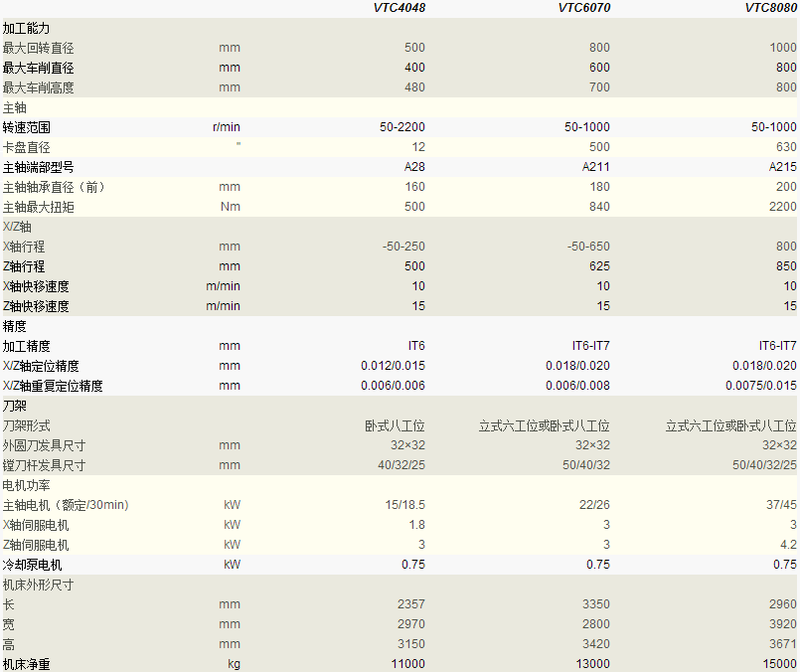
Task: Click the 最大回转直径 row label
Action: (39, 48)
